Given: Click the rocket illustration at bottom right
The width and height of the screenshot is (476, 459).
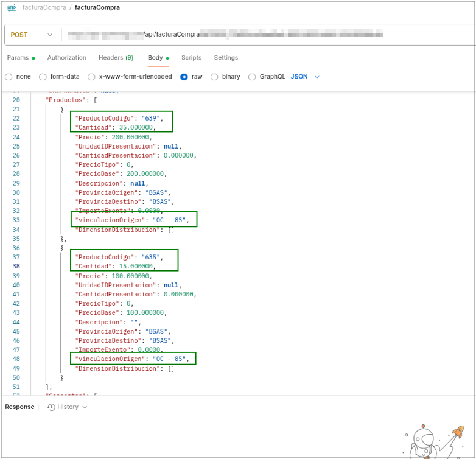Looking at the screenshot, I should coord(457,435).
